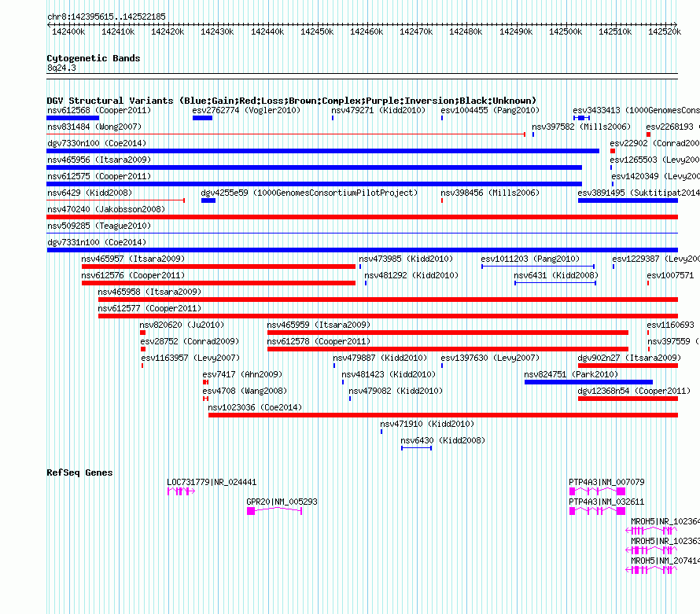Click the esv1229387 Levy label
700x614 pixels.
click(x=656, y=259)
